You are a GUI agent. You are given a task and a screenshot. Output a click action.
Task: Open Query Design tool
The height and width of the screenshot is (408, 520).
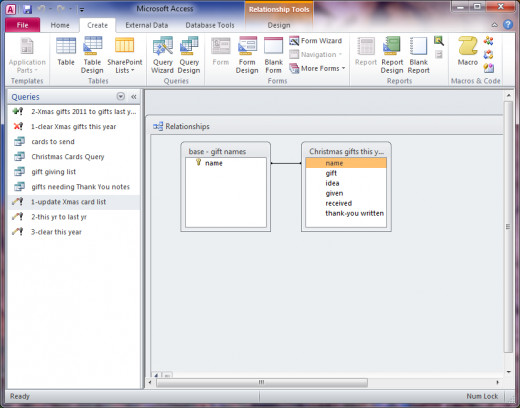[189, 55]
